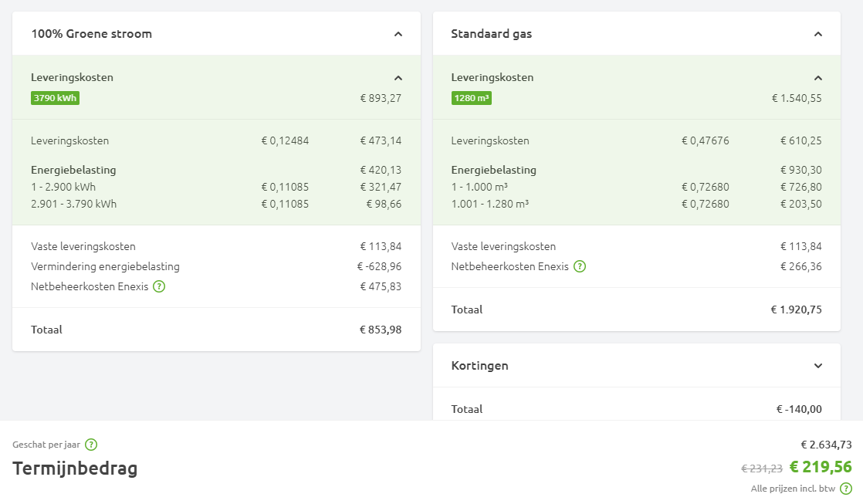Click the green 1280 m³ badge
This screenshot has width=863, height=504.
(x=472, y=98)
